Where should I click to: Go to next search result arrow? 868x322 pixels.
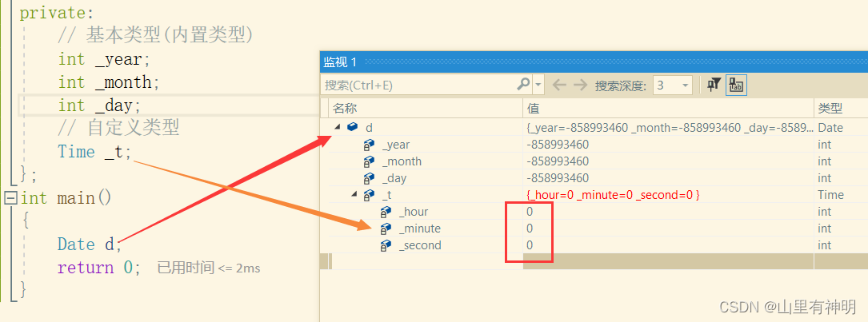click(579, 85)
